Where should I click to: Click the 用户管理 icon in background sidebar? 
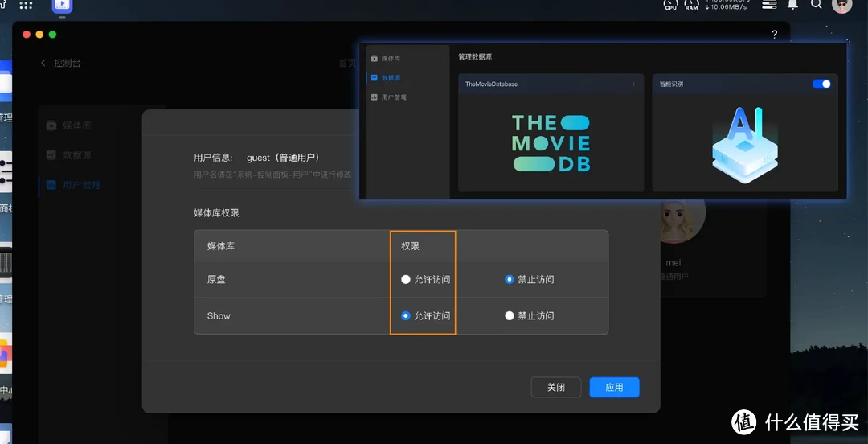pos(51,185)
